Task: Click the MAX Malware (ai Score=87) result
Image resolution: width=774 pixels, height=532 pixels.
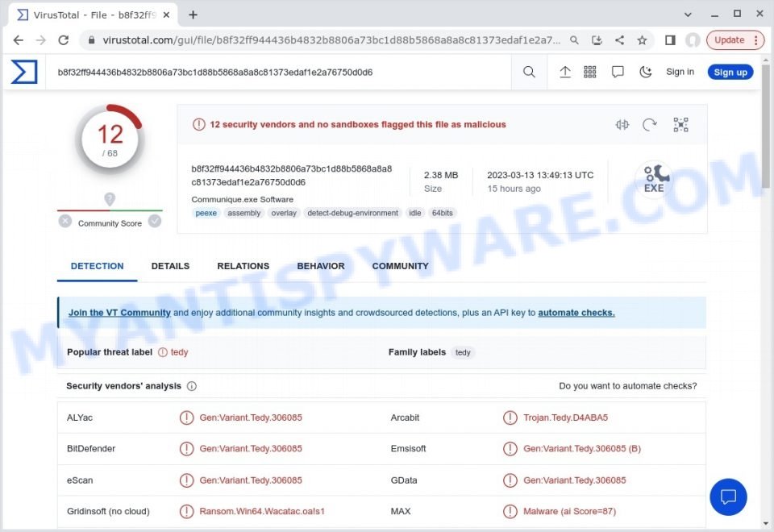Action: point(570,511)
